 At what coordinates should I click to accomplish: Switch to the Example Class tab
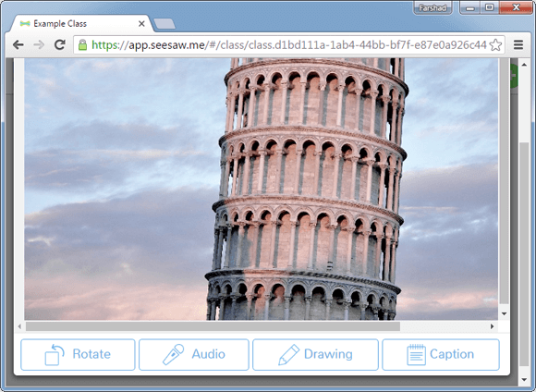pos(82,24)
